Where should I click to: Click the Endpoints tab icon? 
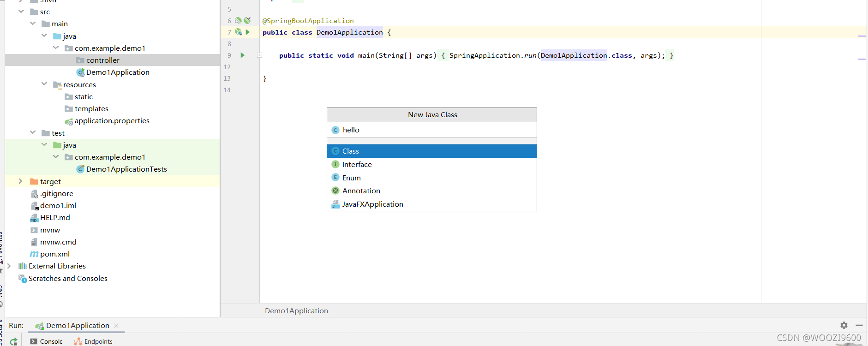78,341
